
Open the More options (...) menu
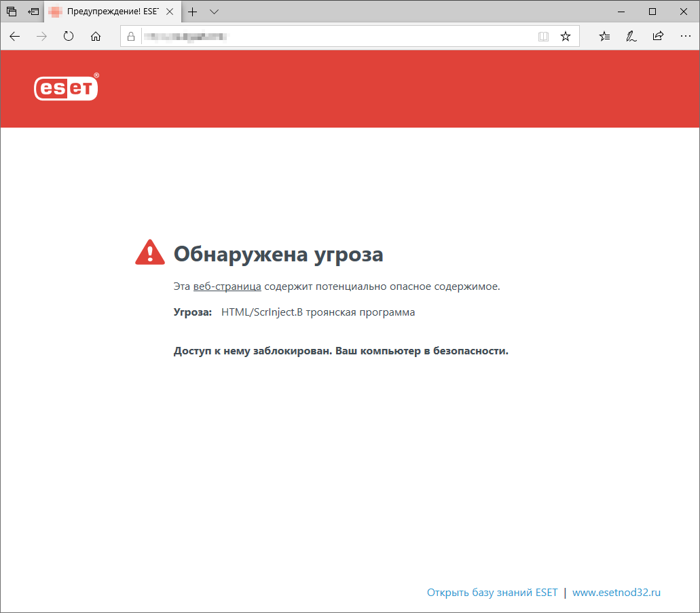(x=685, y=36)
